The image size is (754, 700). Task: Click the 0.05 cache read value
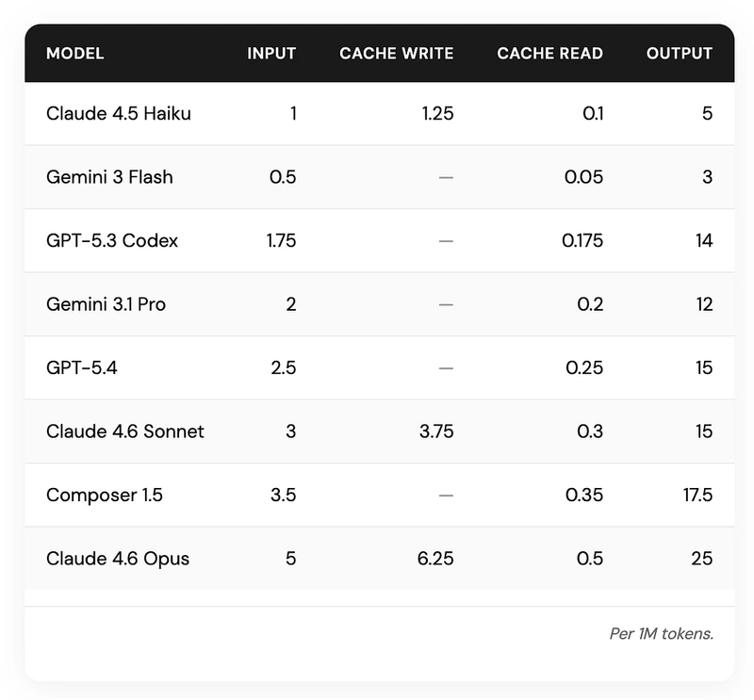[x=583, y=177]
